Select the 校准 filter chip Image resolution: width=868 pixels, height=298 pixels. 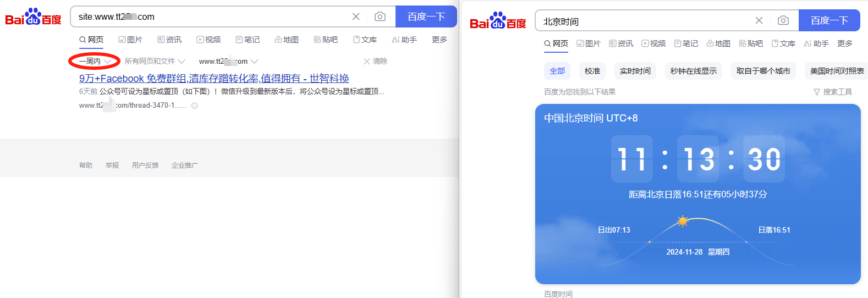click(x=592, y=71)
